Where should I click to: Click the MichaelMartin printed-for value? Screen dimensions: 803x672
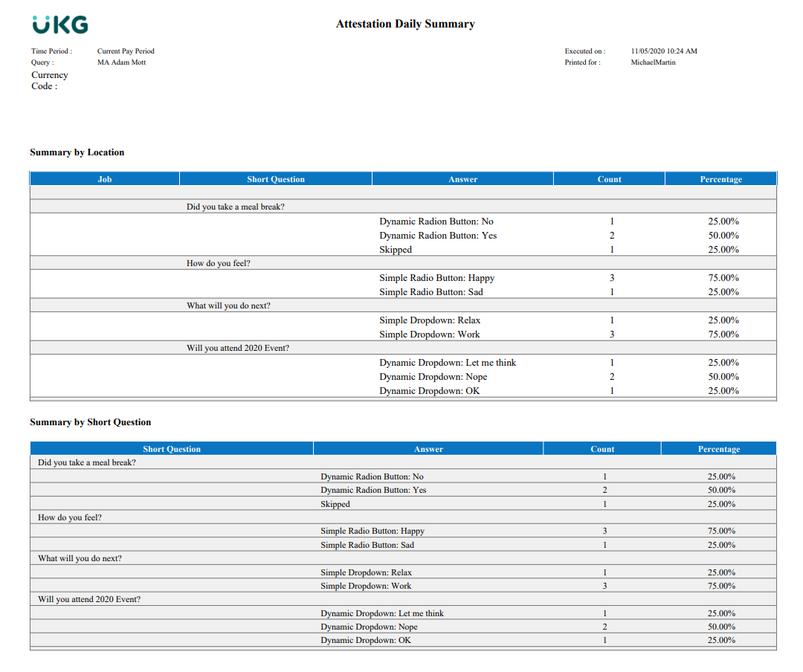point(654,62)
